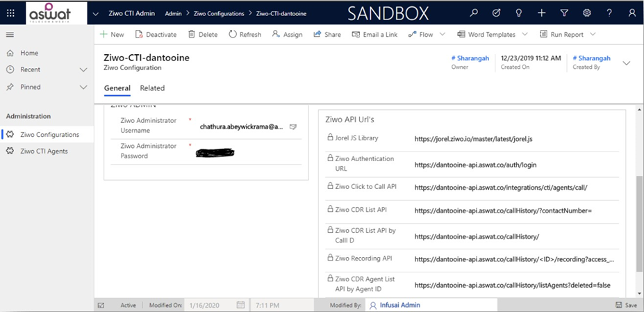Open the user account icon
The width and height of the screenshot is (644, 312).
pyautogui.click(x=632, y=13)
